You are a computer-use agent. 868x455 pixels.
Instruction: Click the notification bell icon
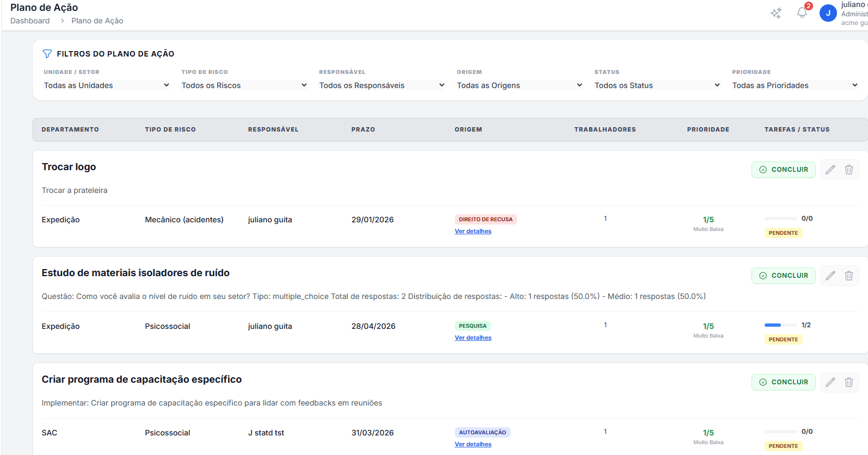802,13
